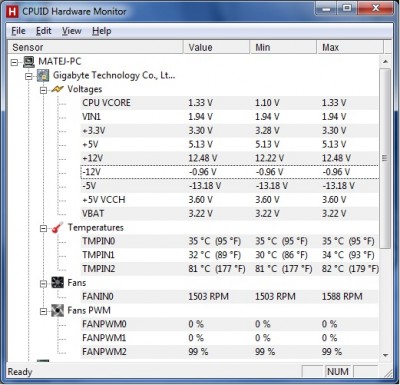This screenshot has height=385, width=400.
Task: Click the vertical scrollbar thumb
Action: click(x=385, y=158)
